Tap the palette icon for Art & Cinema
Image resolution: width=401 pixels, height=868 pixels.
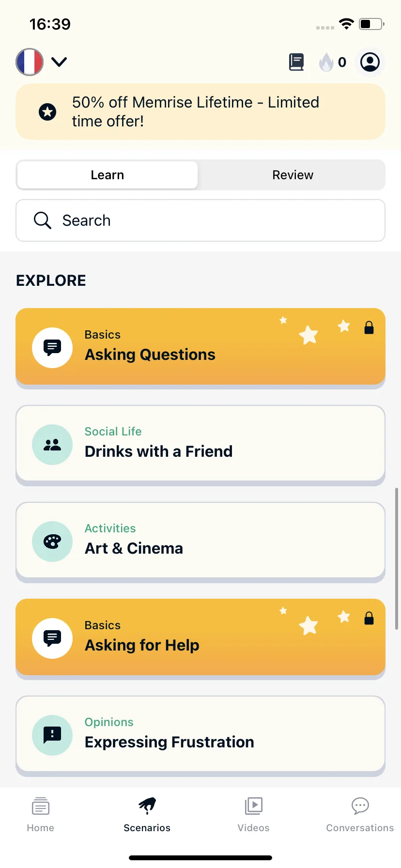[52, 542]
